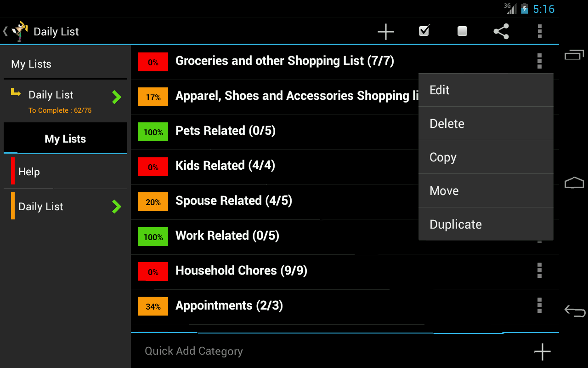Image resolution: width=588 pixels, height=368 pixels.
Task: Open the top toolbar overflow menu
Action: point(539,31)
